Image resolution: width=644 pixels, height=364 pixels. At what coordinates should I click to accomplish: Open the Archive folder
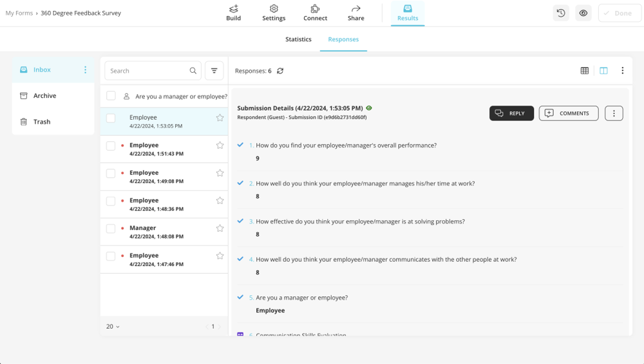(x=44, y=95)
